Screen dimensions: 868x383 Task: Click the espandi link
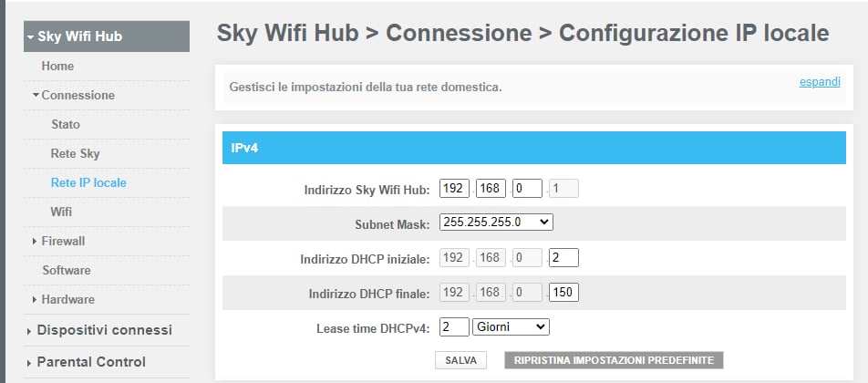click(820, 81)
